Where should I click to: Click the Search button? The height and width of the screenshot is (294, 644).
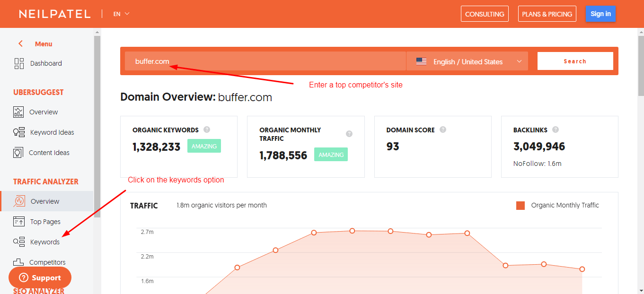(x=575, y=61)
